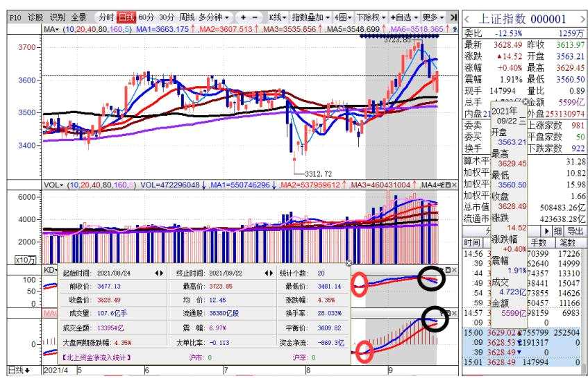Click the 最新 3628.49 price value
Viewport: 588px width, 381px height.
(507, 45)
